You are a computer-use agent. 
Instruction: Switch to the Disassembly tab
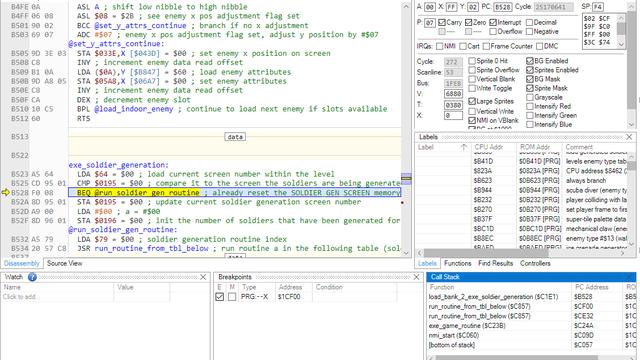[22, 263]
